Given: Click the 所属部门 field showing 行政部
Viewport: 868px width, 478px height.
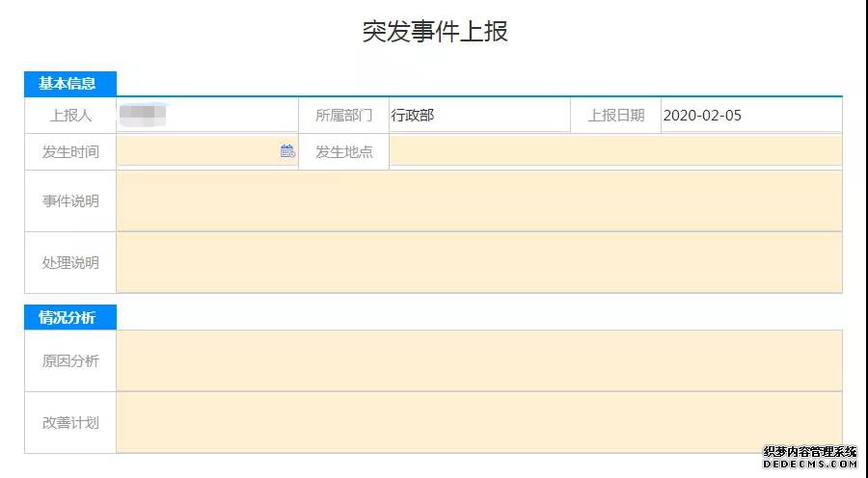Looking at the screenshot, I should pos(478,116).
